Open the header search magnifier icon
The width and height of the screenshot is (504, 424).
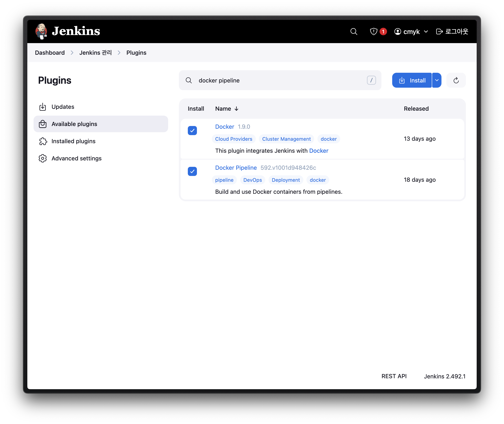354,31
